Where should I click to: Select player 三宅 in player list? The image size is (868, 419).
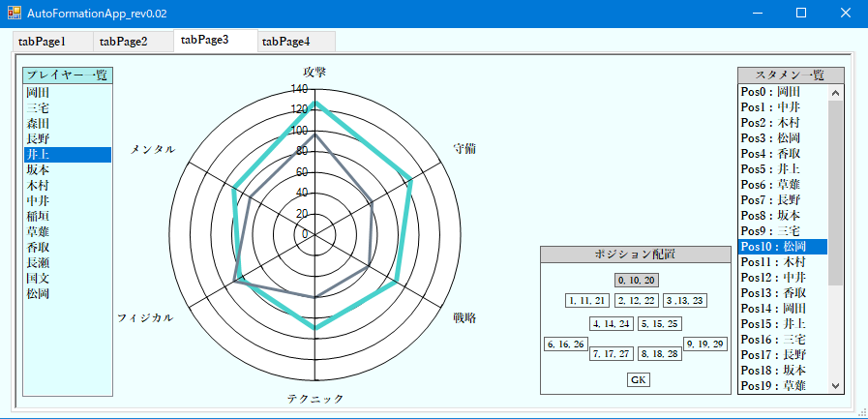(67, 108)
